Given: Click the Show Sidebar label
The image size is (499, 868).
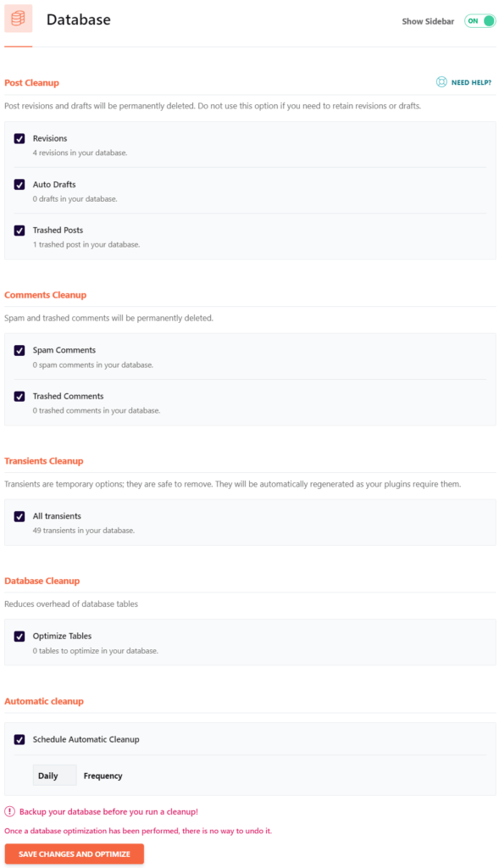Looking at the screenshot, I should tap(428, 21).
